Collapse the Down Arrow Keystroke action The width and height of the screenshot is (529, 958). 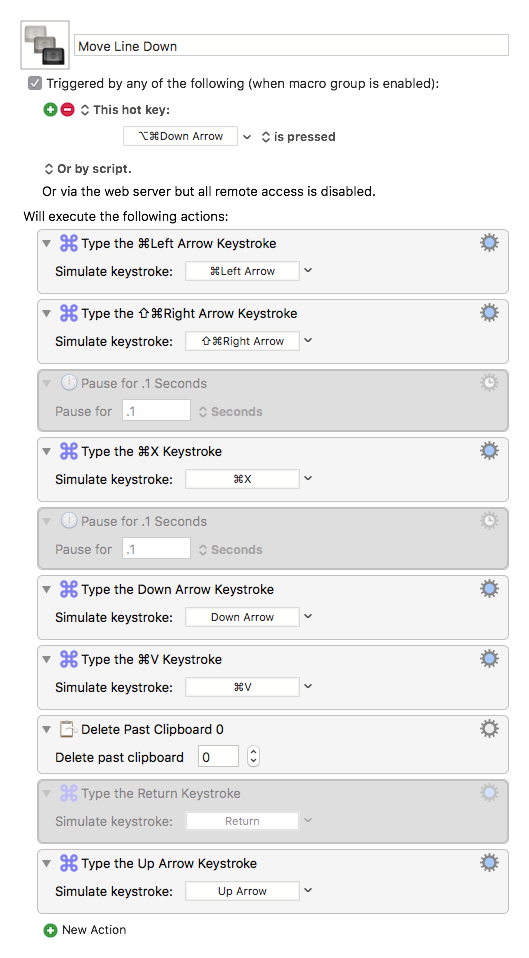(x=46, y=590)
